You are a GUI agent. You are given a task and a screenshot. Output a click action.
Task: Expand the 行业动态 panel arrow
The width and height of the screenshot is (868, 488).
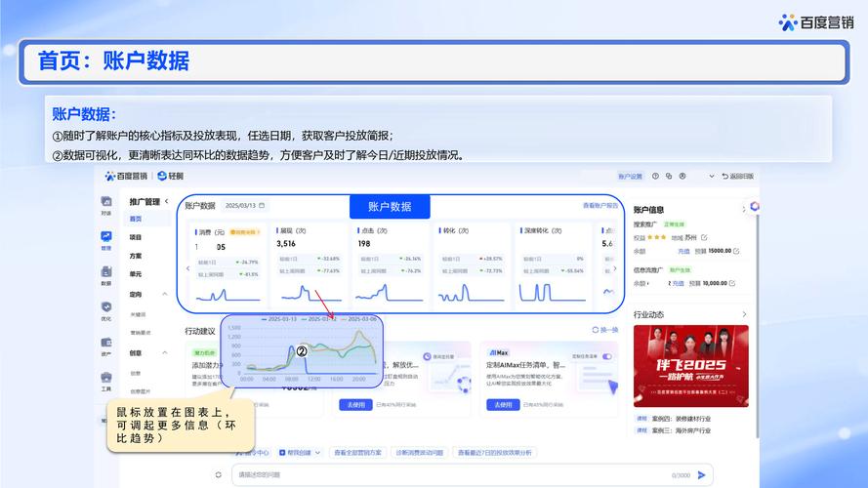point(744,314)
